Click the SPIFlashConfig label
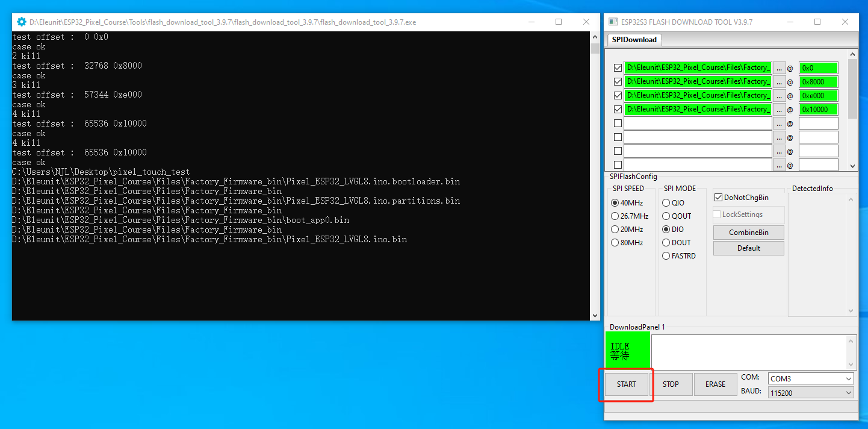 [633, 177]
